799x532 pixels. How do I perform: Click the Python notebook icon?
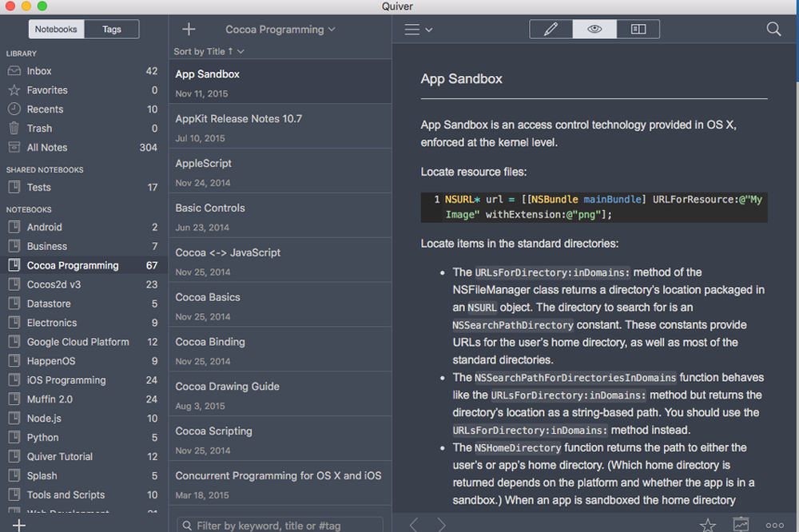pos(14,437)
